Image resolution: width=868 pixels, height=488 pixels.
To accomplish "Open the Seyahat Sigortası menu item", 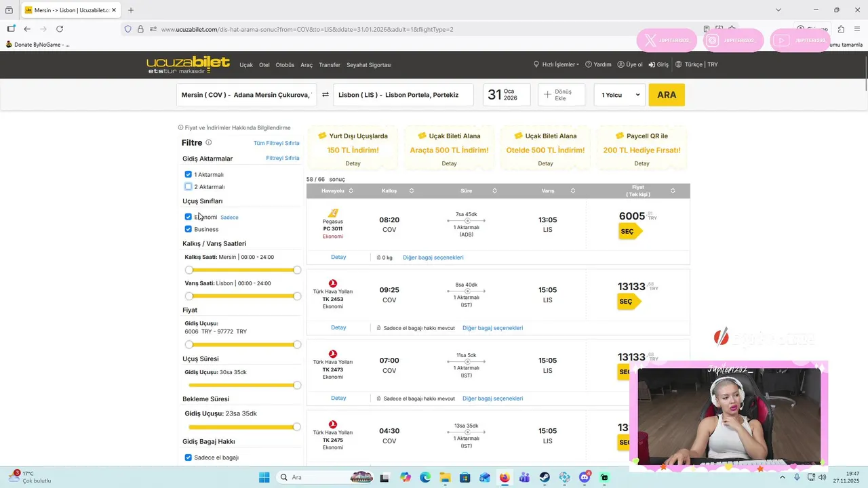I will point(369,65).
